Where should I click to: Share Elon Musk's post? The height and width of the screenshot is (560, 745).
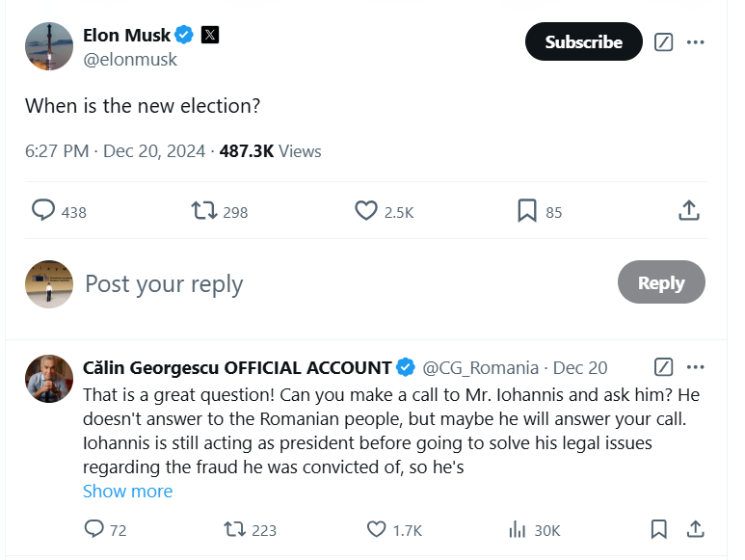point(688,211)
